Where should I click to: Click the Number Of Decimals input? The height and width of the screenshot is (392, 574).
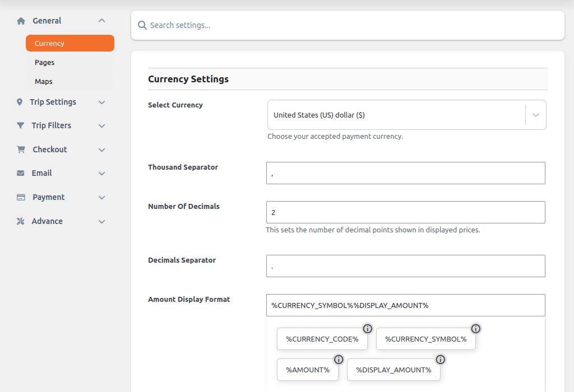tap(406, 212)
